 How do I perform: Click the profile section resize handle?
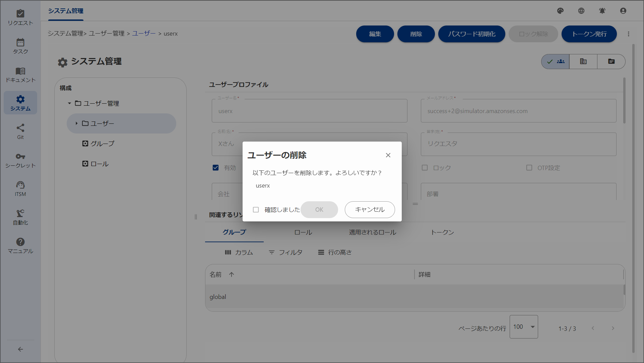(x=415, y=204)
